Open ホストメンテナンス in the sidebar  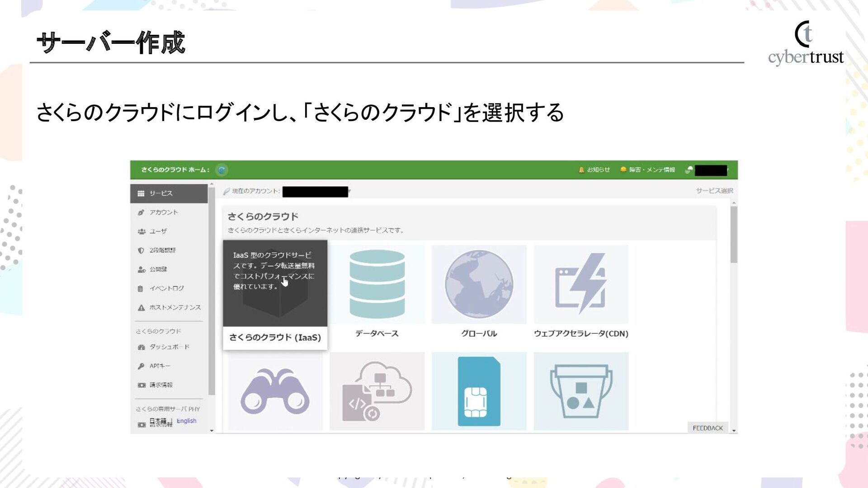(x=169, y=307)
